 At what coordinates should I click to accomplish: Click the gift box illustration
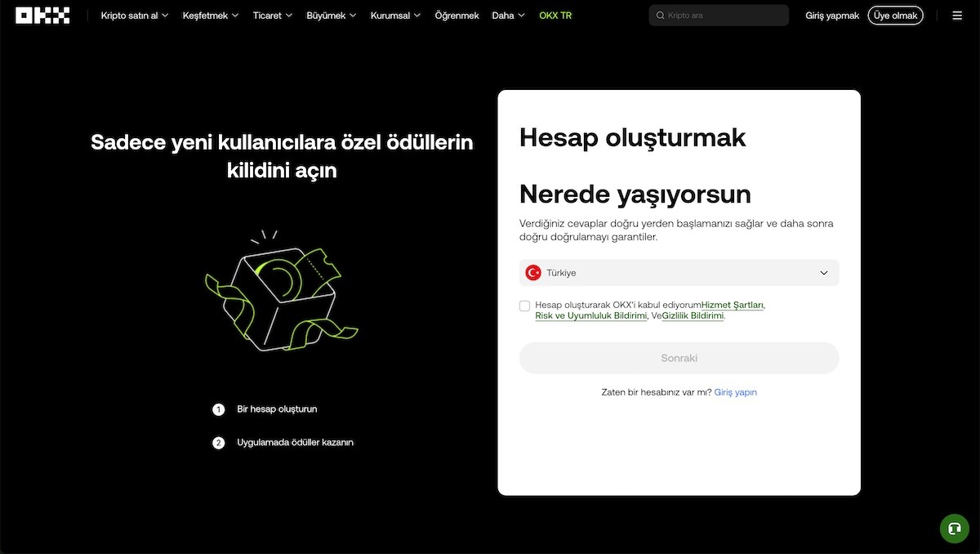click(x=282, y=298)
